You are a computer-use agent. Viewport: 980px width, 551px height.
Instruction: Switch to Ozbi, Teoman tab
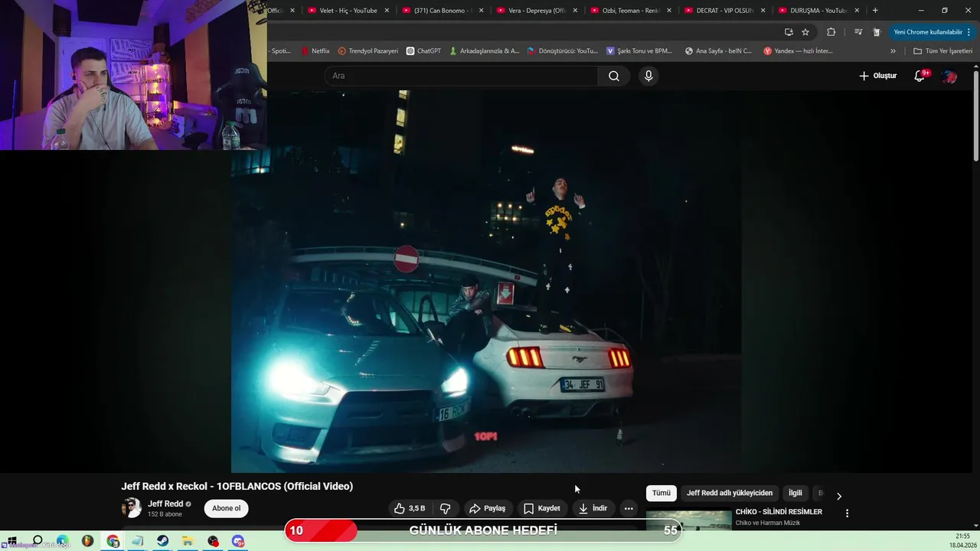point(629,11)
